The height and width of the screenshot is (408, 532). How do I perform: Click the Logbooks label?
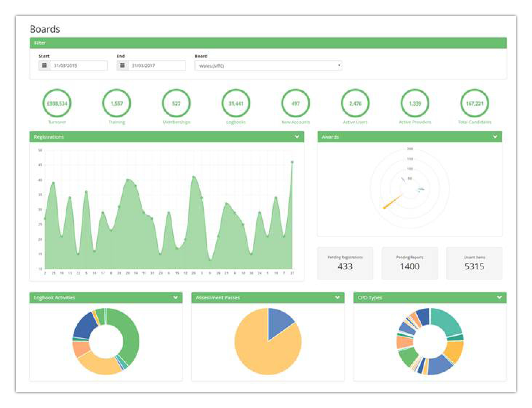236,122
